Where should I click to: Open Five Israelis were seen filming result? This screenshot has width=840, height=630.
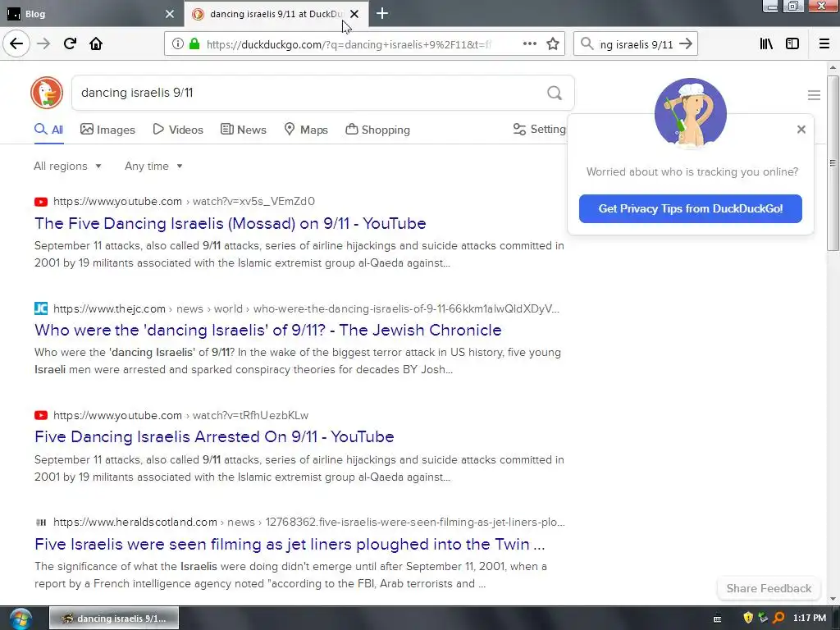coord(290,544)
